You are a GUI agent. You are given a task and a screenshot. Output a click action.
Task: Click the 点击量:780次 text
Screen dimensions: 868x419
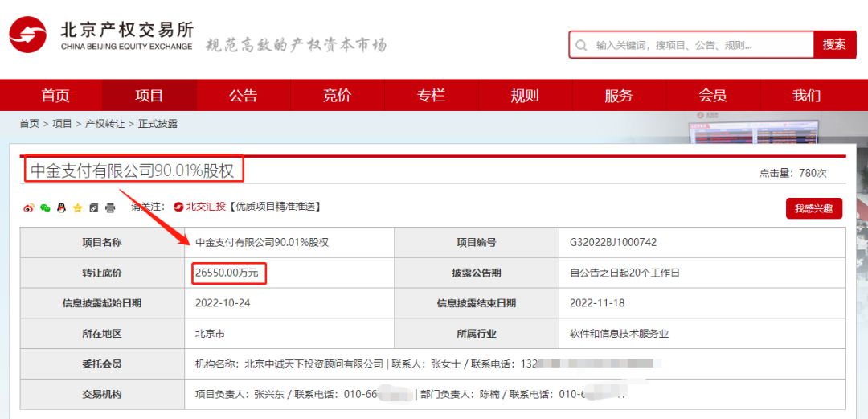pos(792,173)
